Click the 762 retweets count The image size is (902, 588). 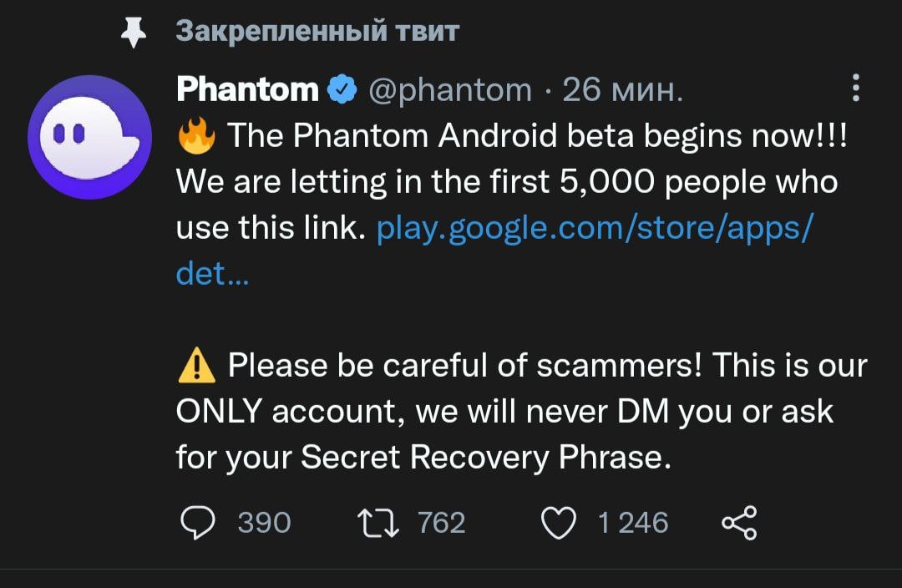tap(441, 523)
